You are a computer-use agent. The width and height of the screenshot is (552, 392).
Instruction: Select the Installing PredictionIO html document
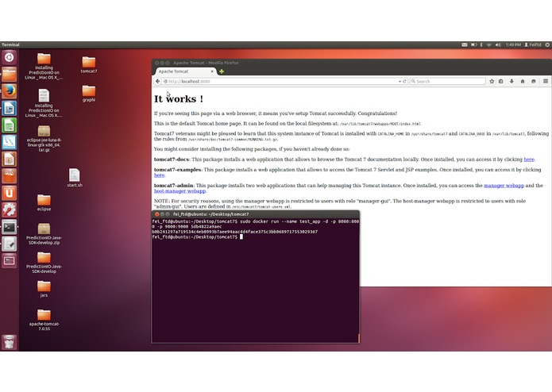[x=44, y=103]
